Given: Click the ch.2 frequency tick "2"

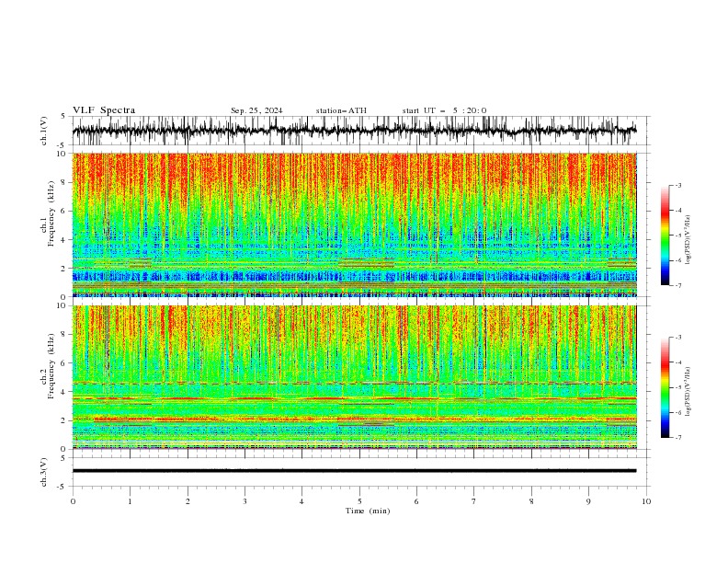Looking at the screenshot, I should (64, 420).
